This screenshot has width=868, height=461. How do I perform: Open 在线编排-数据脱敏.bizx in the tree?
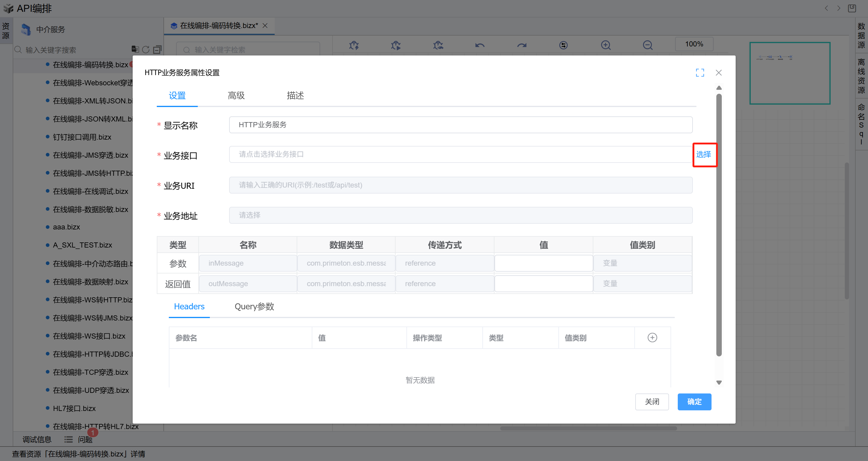(x=90, y=209)
